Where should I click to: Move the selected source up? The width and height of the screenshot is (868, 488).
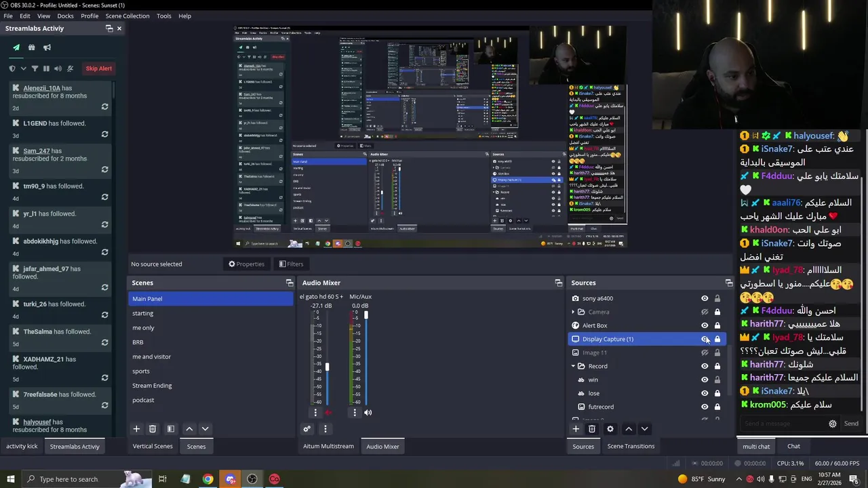pyautogui.click(x=629, y=429)
